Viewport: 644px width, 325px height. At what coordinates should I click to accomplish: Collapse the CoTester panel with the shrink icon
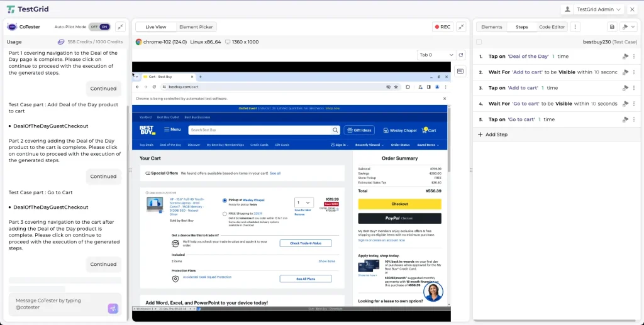pos(121,27)
